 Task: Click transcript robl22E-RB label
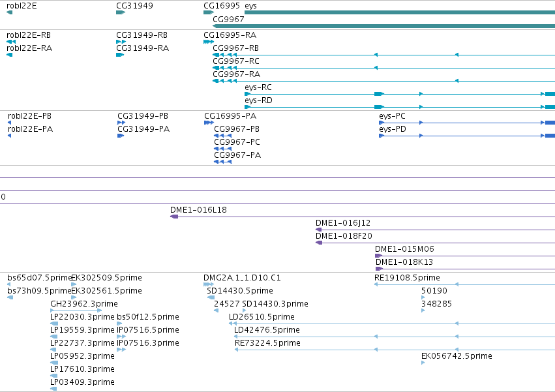point(29,35)
